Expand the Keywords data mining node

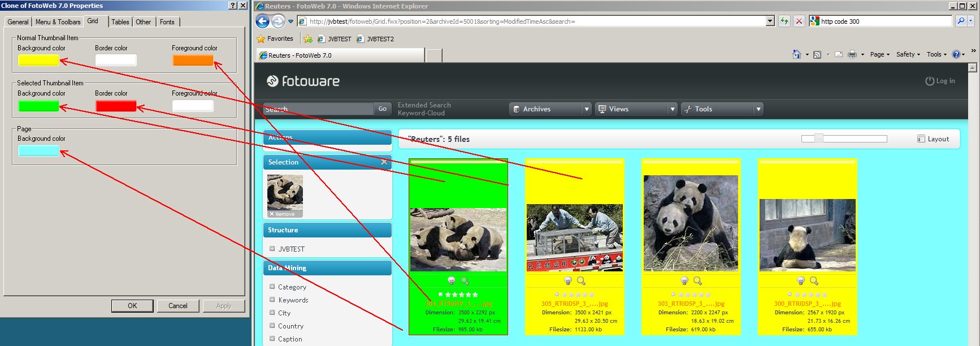[x=272, y=300]
